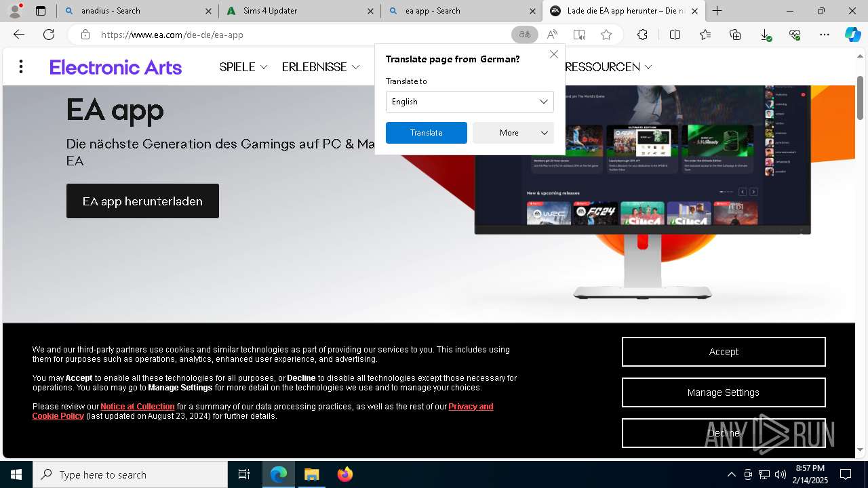
Task: Open Browser essentials heart icon
Action: click(795, 35)
